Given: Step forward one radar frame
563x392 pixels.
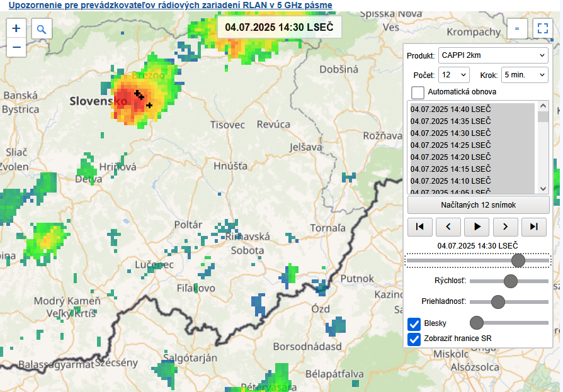Looking at the screenshot, I should point(505,227).
